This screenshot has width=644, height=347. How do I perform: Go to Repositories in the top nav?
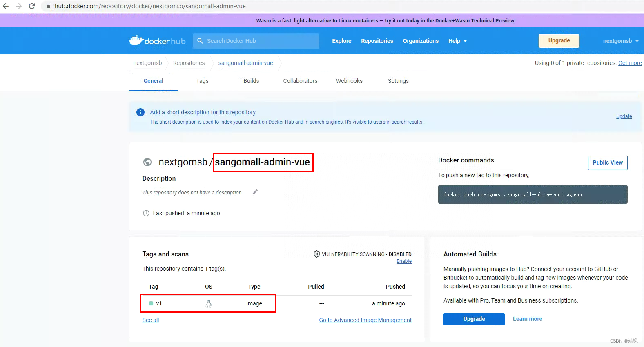pos(377,41)
